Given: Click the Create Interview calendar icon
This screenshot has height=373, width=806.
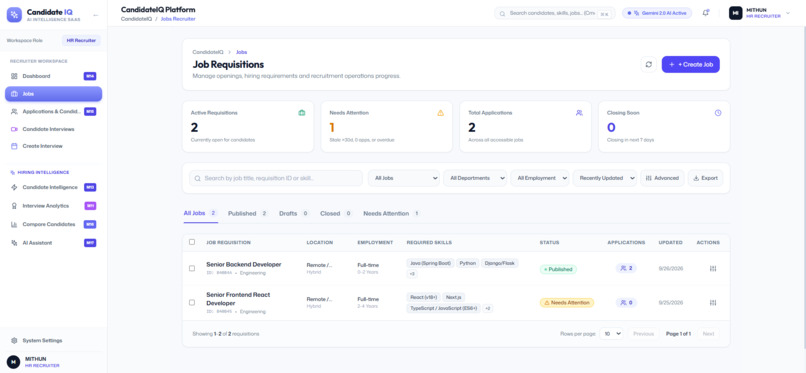Looking at the screenshot, I should tap(14, 146).
